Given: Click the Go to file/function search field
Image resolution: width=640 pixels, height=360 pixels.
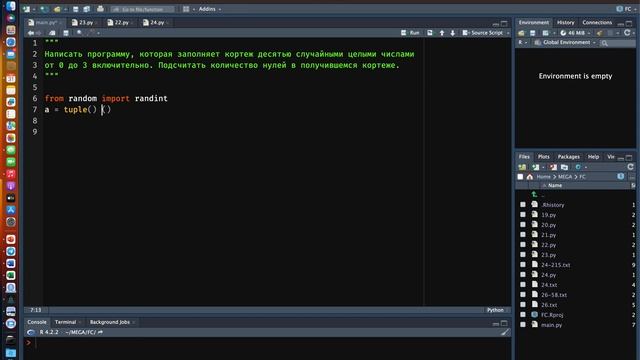Looking at the screenshot, I should click(143, 9).
